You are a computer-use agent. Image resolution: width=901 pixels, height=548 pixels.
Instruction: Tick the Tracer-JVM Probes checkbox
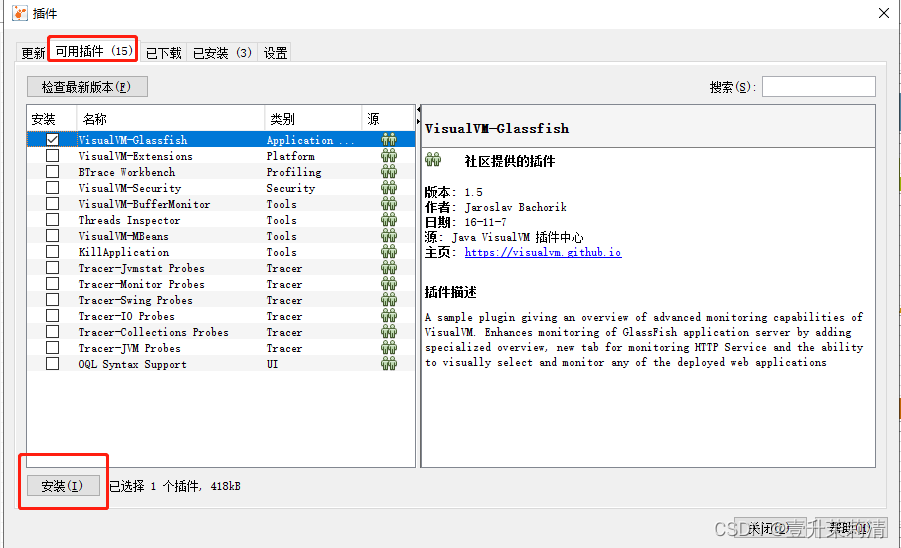[52, 348]
